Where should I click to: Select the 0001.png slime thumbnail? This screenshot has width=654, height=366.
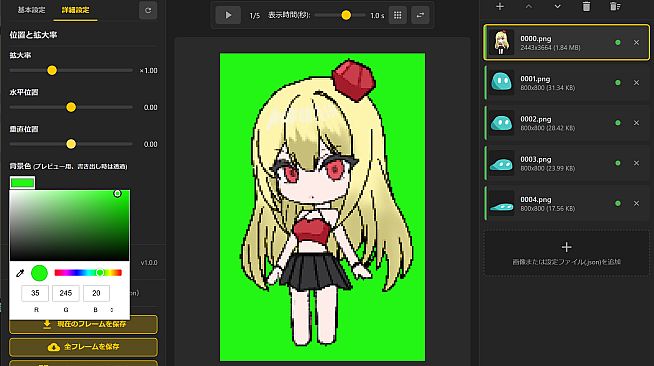click(501, 83)
